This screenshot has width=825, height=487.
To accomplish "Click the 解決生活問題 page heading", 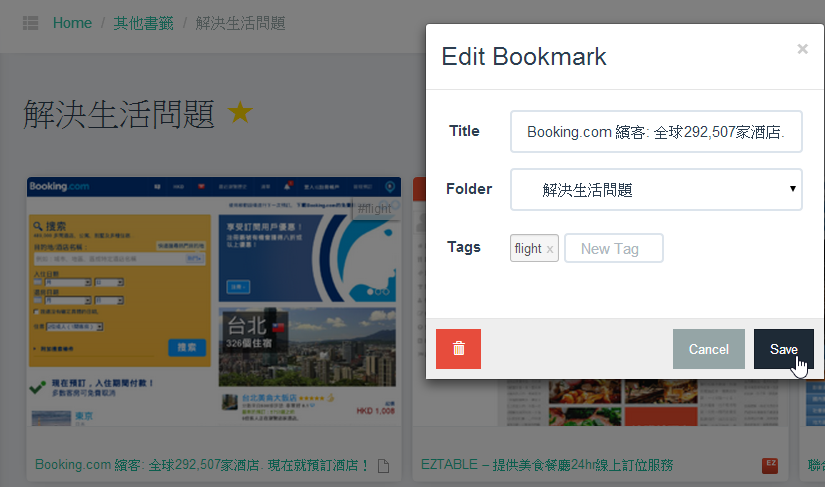I will (119, 114).
